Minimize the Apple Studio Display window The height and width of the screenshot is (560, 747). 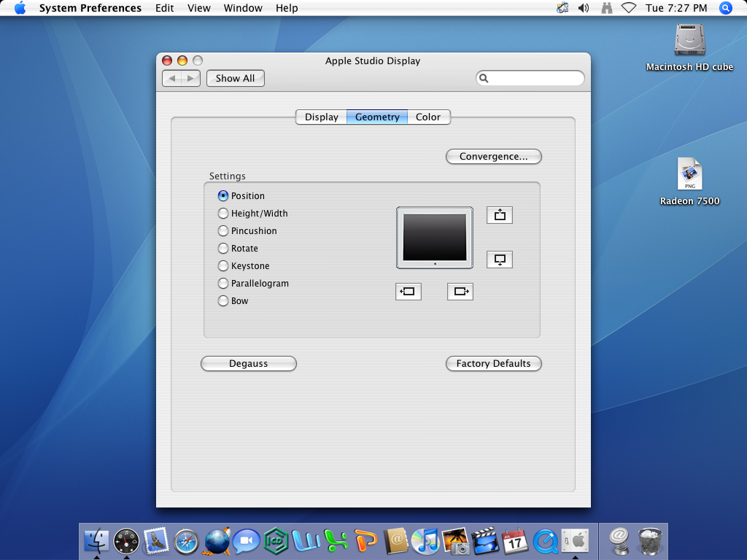click(182, 61)
